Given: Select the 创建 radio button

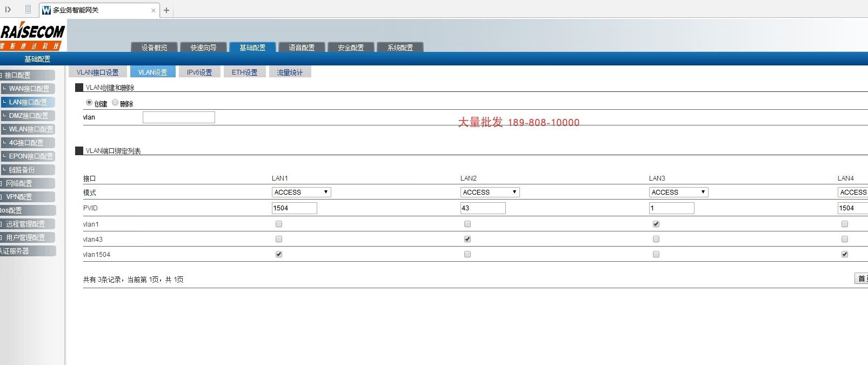Looking at the screenshot, I should (89, 102).
